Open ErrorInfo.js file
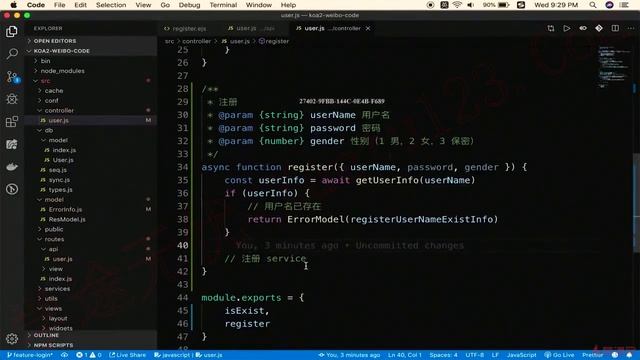The image size is (640, 360). point(65,209)
